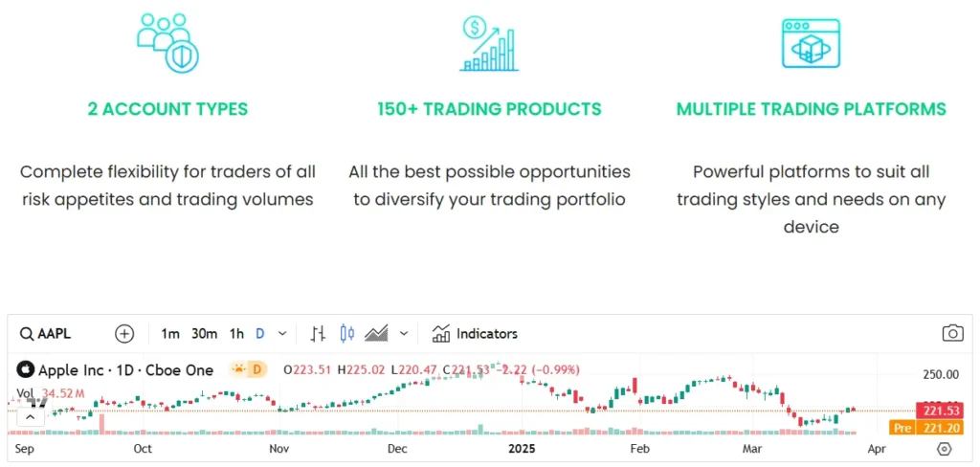980x467 pixels.
Task: Click the Apple logo beside Apple Inc
Action: coord(26,370)
